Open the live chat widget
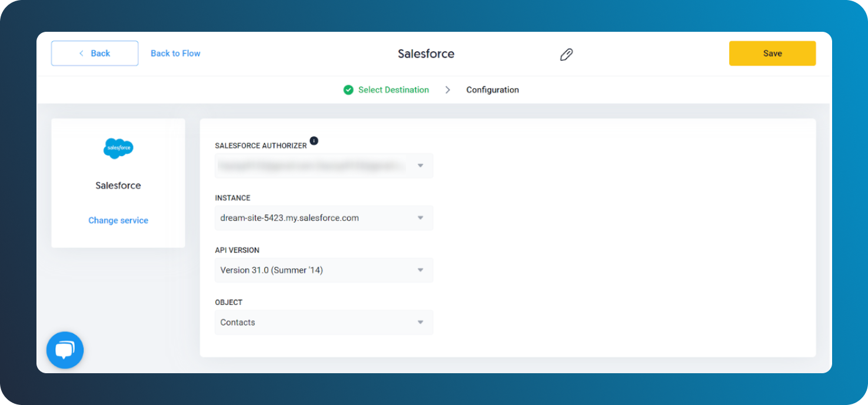Screen dimensions: 868x405 [65, 350]
